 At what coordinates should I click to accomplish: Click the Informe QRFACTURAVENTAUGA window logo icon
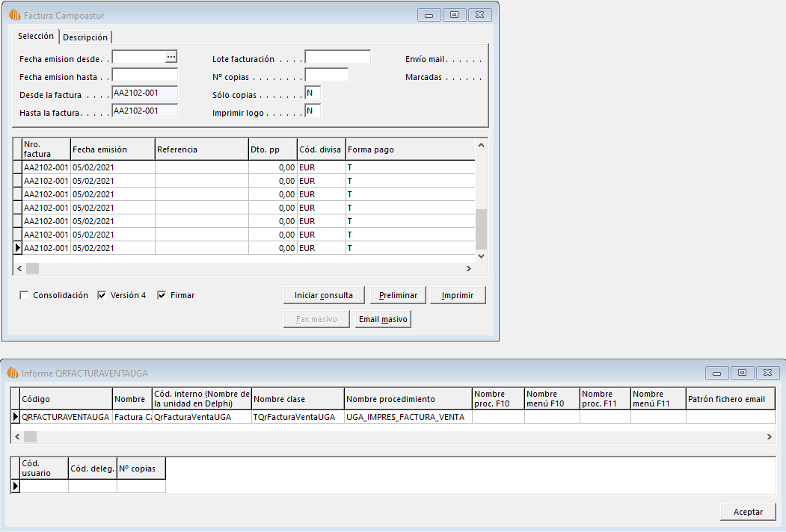point(13,373)
